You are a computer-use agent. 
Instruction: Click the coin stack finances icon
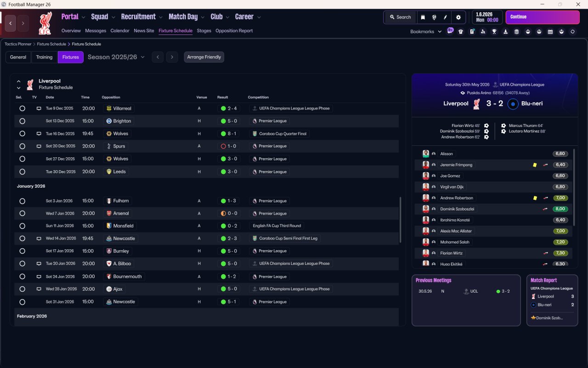point(517,32)
